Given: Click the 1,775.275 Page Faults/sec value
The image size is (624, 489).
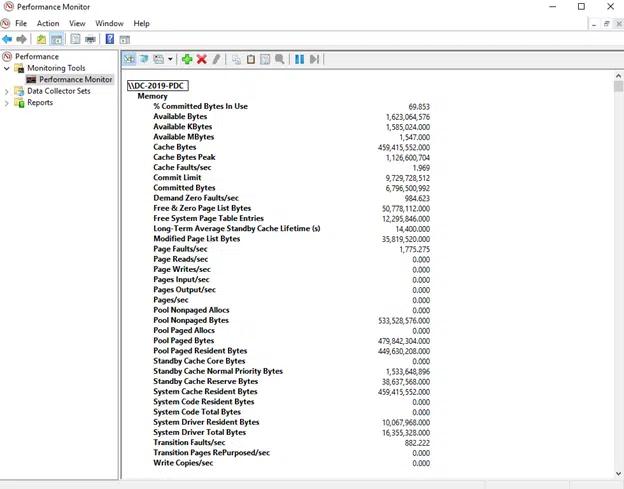Looking at the screenshot, I should point(415,249).
